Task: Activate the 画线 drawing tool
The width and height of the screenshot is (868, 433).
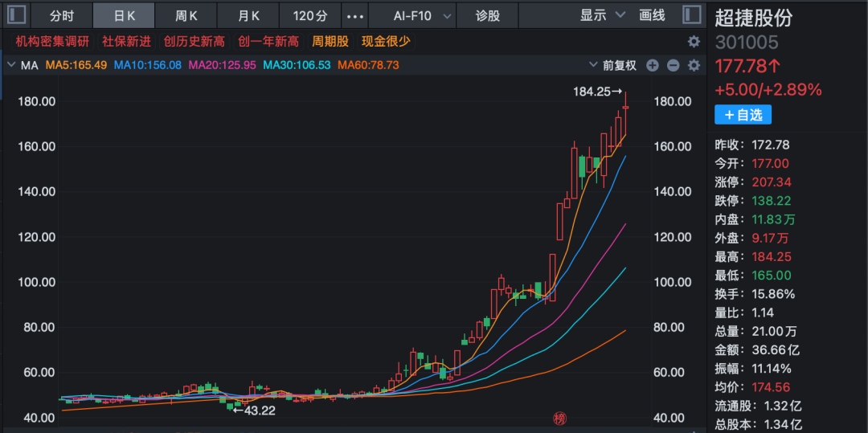Action: pos(652,15)
